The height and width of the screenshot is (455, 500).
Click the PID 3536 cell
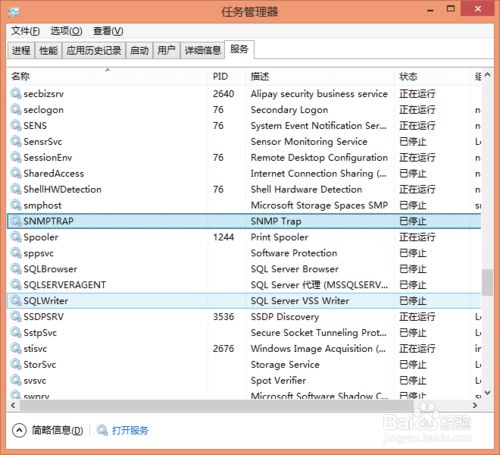pyautogui.click(x=223, y=317)
